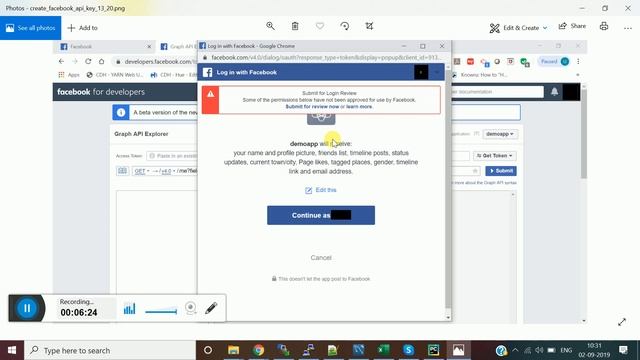This screenshot has width=640, height=360.
Task: Rotate the photo
Action: 344,26
